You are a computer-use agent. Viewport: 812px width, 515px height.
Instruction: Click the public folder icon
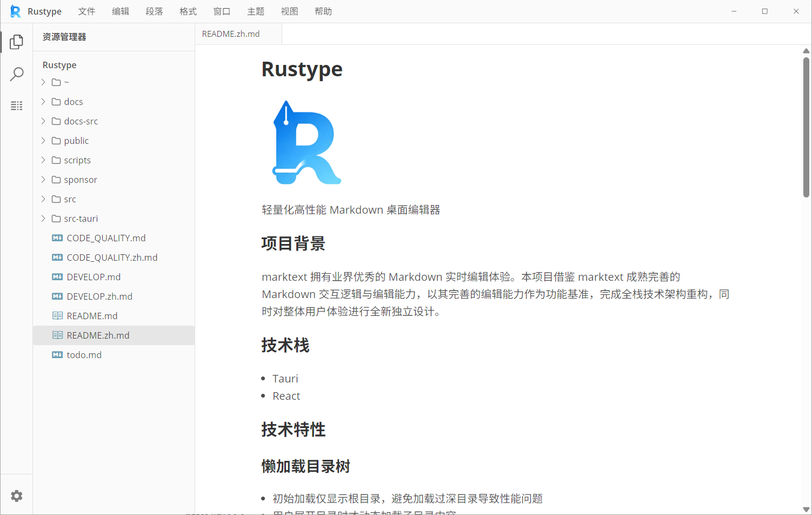[x=56, y=141]
